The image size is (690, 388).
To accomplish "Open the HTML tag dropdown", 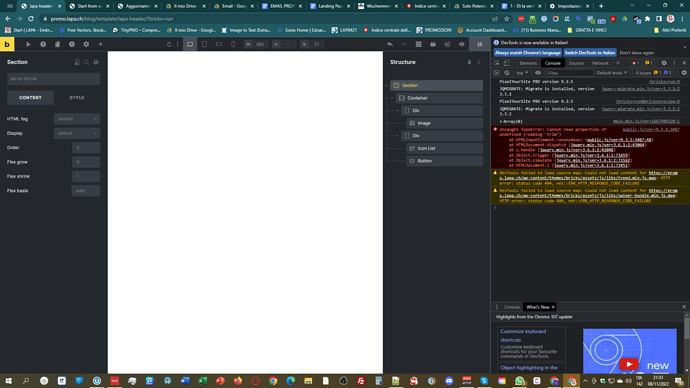I will click(77, 119).
